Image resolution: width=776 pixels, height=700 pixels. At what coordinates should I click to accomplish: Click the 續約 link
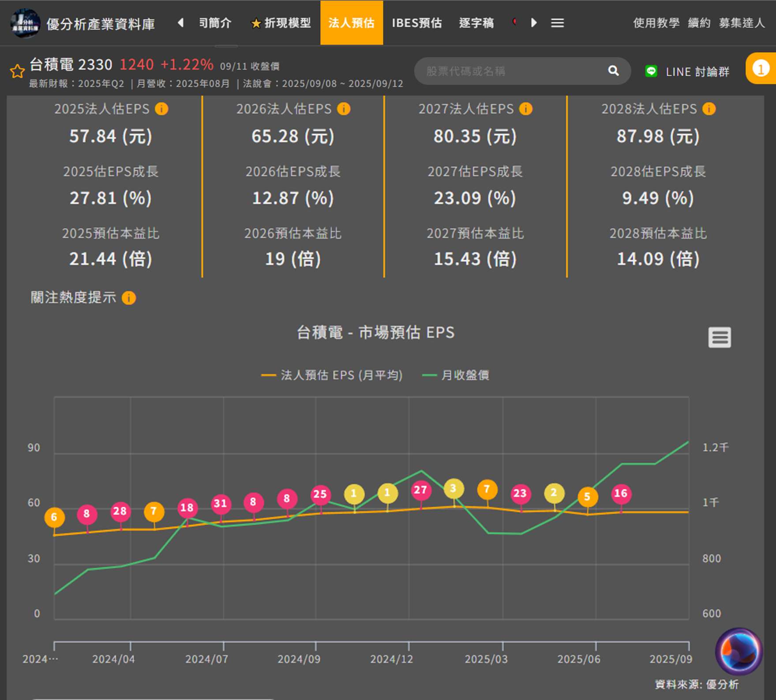(699, 23)
